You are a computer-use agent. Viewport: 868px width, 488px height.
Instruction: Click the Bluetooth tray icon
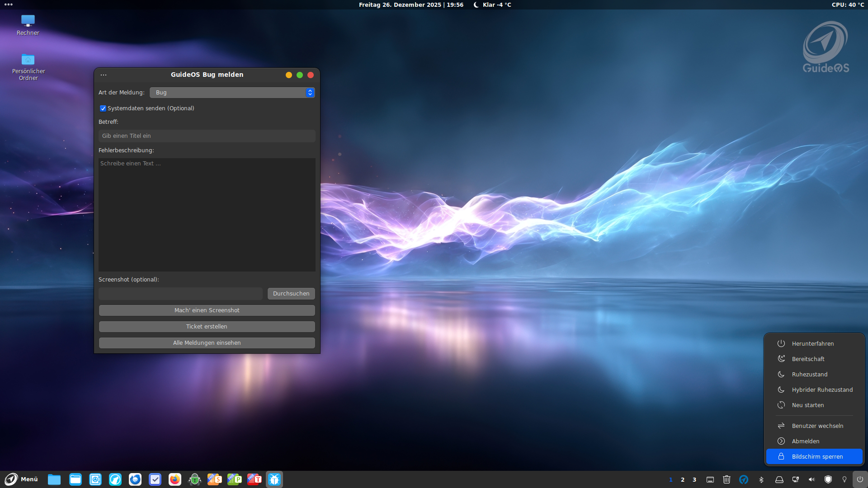[761, 479]
